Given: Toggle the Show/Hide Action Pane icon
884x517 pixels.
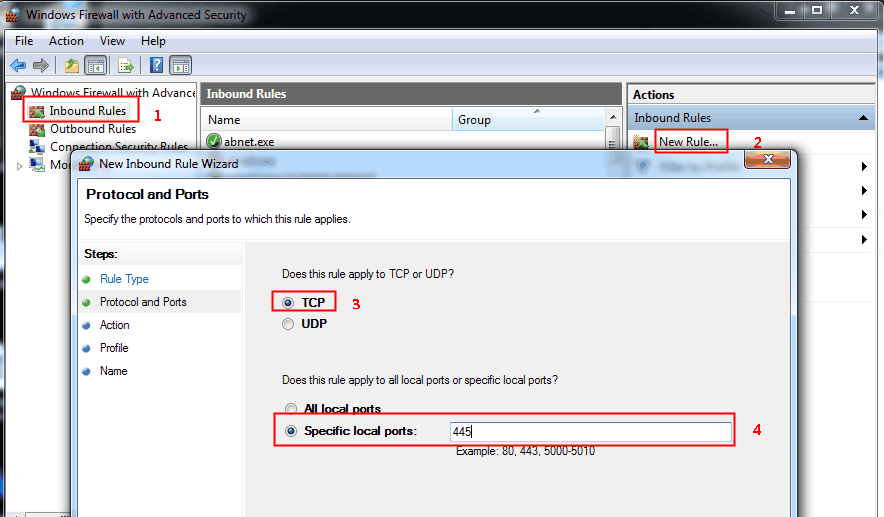Looking at the screenshot, I should pyautogui.click(x=180, y=65).
